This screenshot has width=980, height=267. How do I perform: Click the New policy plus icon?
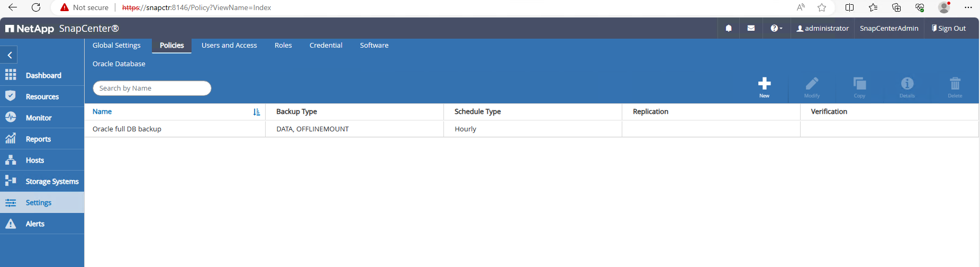point(764,84)
